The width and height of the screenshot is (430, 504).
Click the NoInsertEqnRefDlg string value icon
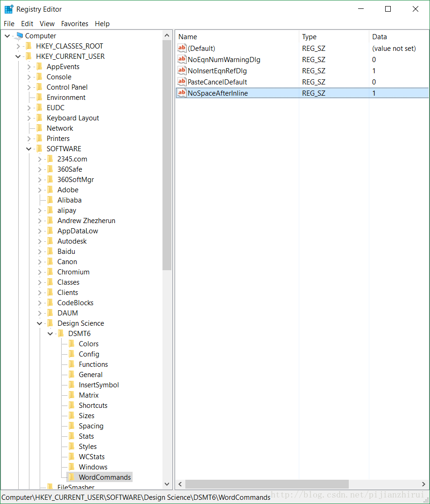182,70
